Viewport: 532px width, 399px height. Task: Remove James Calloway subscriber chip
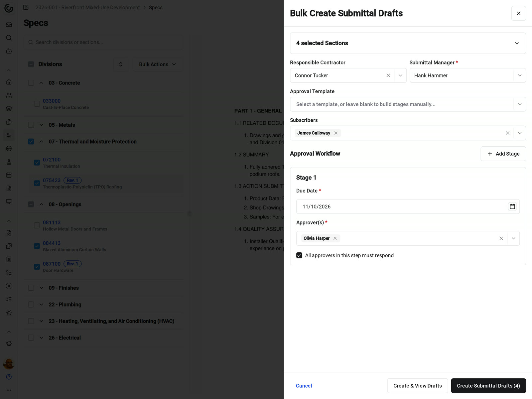[x=336, y=133]
